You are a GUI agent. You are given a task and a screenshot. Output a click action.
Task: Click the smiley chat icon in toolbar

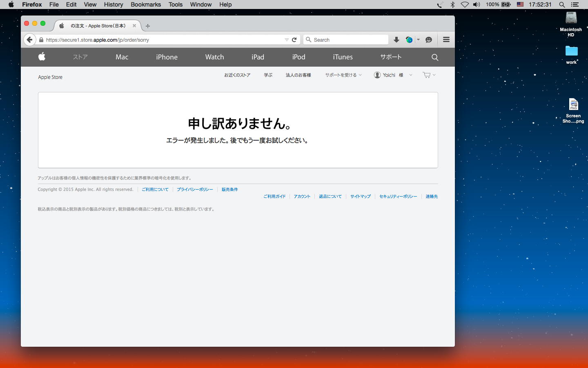[429, 40]
